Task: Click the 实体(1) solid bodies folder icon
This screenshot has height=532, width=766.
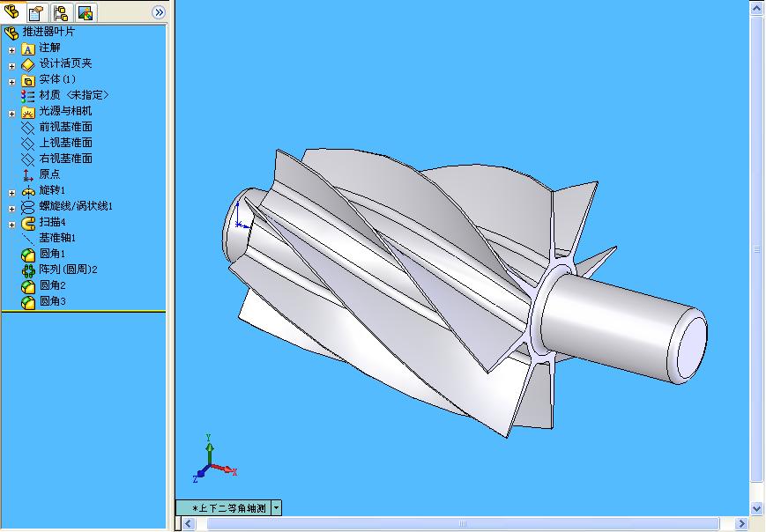Action: 28,80
